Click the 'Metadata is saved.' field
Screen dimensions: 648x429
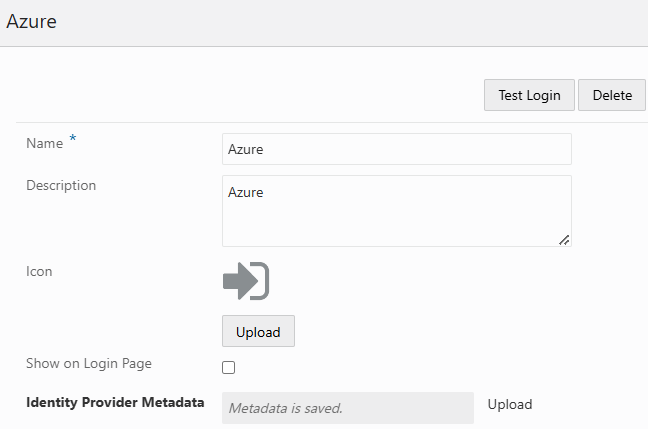coord(347,408)
